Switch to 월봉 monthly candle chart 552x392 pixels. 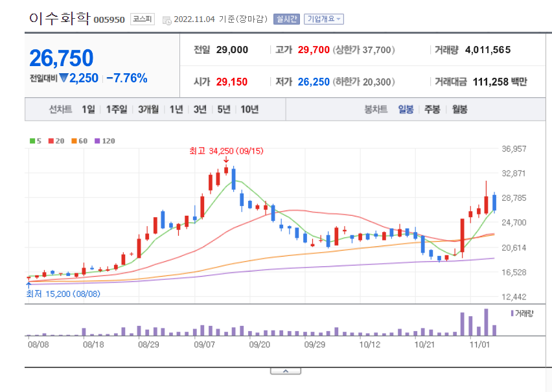coord(460,110)
